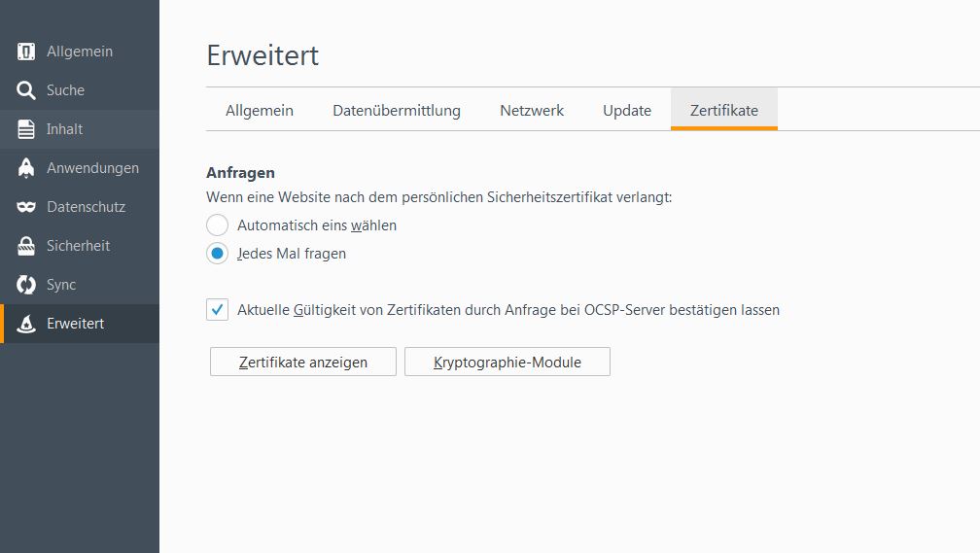Click the Suche magnifying glass icon
Viewport: 980px width, 553px height.
coord(26,90)
